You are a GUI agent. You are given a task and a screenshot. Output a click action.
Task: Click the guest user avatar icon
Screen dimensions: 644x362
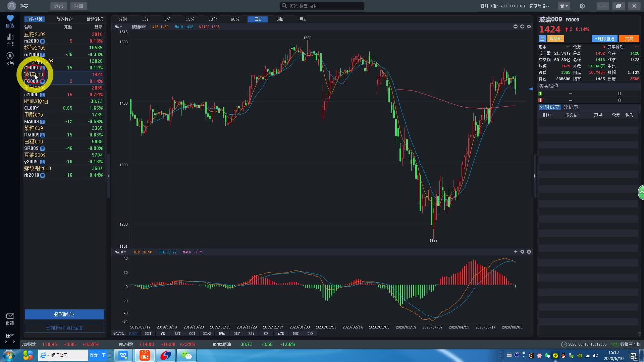click(11, 6)
